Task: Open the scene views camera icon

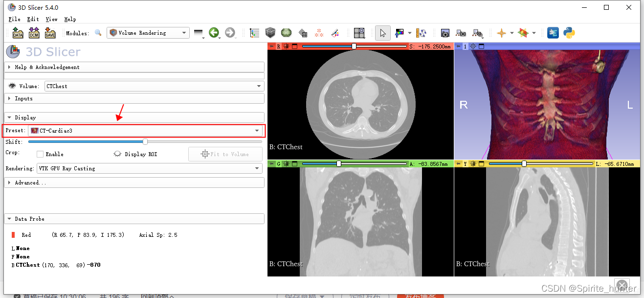Action: pyautogui.click(x=461, y=33)
